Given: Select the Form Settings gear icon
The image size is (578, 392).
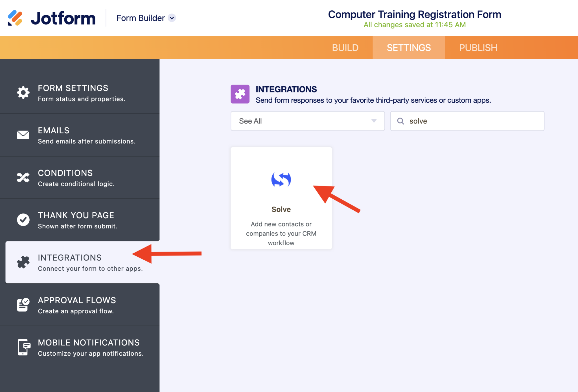Looking at the screenshot, I should pyautogui.click(x=23, y=93).
